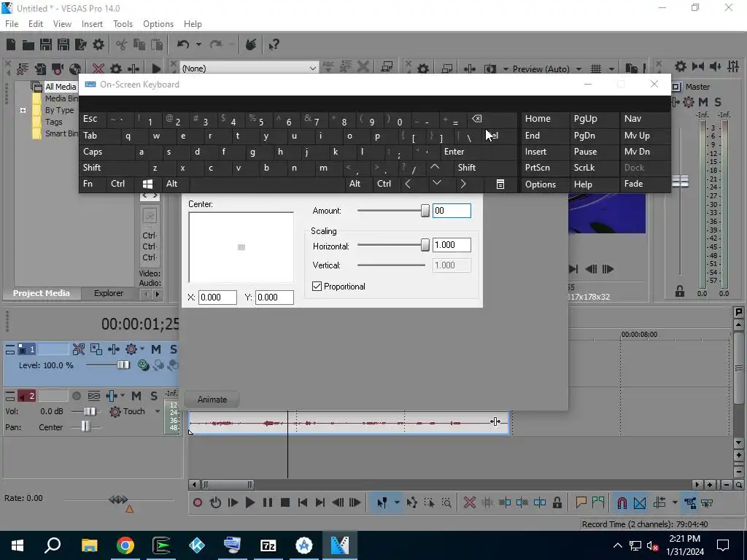The height and width of the screenshot is (560, 747).
Task: Solo audio track 2 with S
Action: [153, 396]
